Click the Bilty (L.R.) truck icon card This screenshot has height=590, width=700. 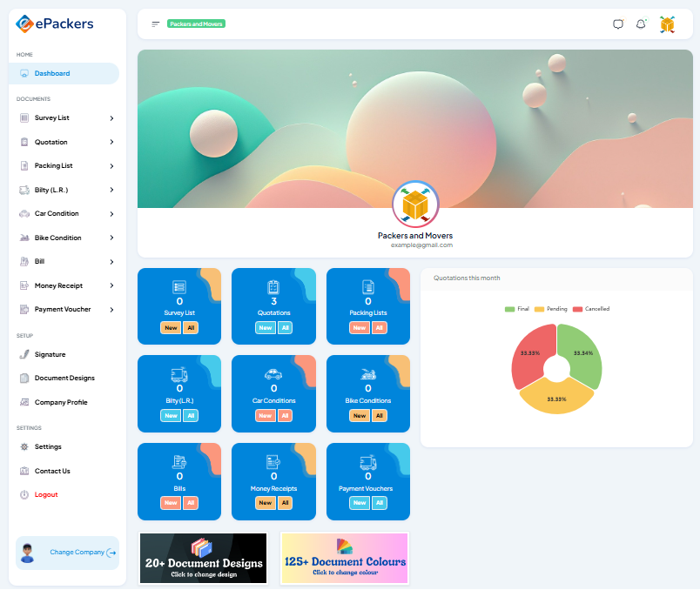point(179,375)
